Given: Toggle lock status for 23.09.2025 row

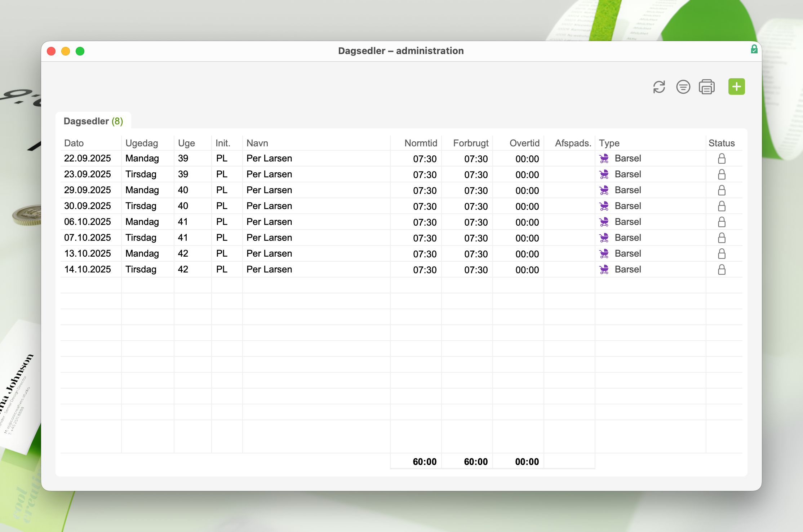Looking at the screenshot, I should tap(722, 174).
